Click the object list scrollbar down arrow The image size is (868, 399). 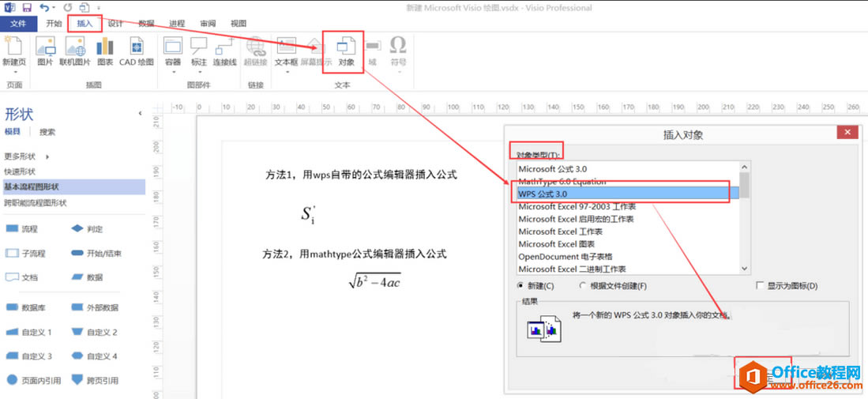click(745, 268)
